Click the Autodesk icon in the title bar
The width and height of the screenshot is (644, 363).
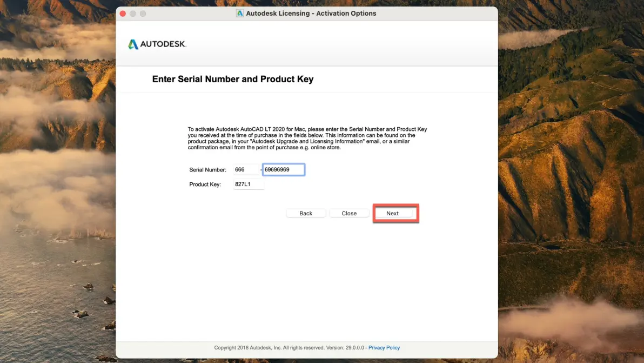coord(240,14)
